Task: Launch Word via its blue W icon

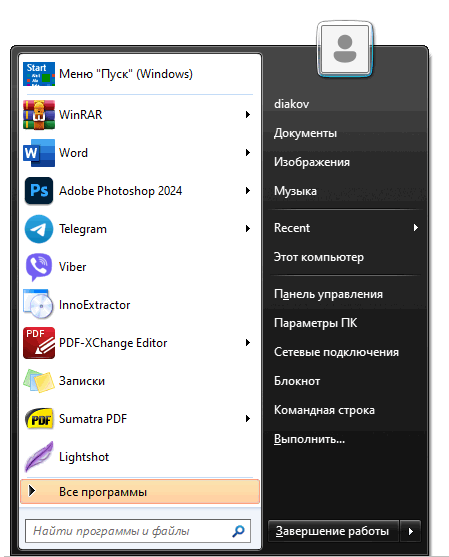Action: coord(39,153)
